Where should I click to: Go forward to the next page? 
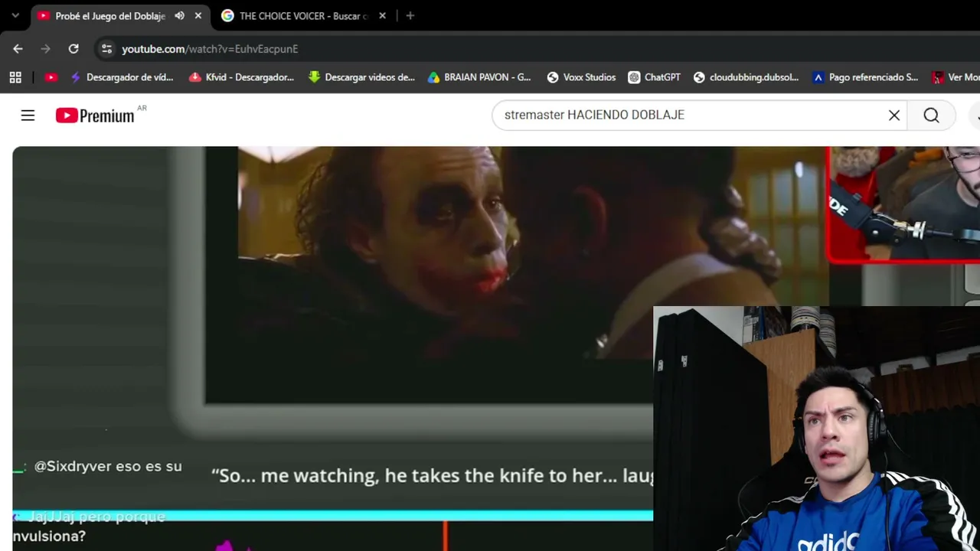coord(45,49)
